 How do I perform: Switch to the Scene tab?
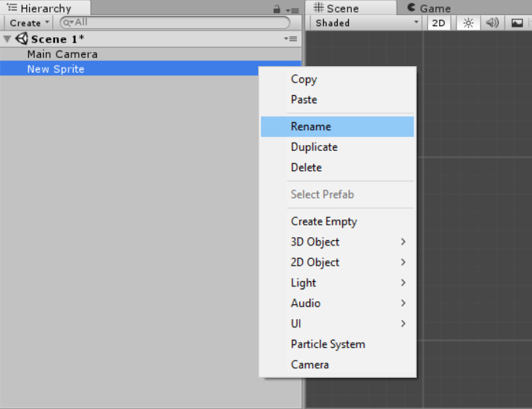(x=350, y=7)
